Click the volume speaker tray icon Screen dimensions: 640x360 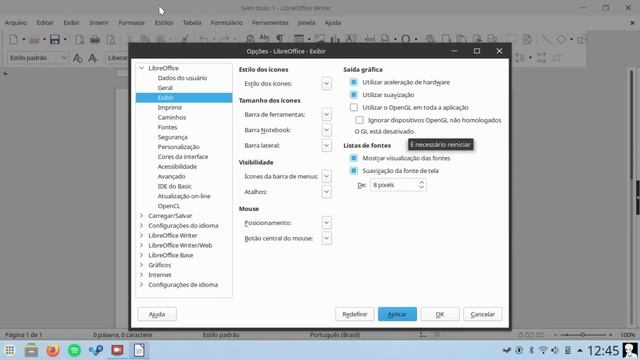(x=555, y=350)
